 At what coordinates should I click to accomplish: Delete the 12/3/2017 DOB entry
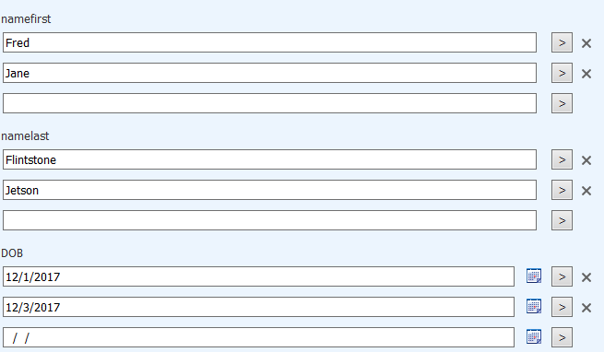click(586, 308)
